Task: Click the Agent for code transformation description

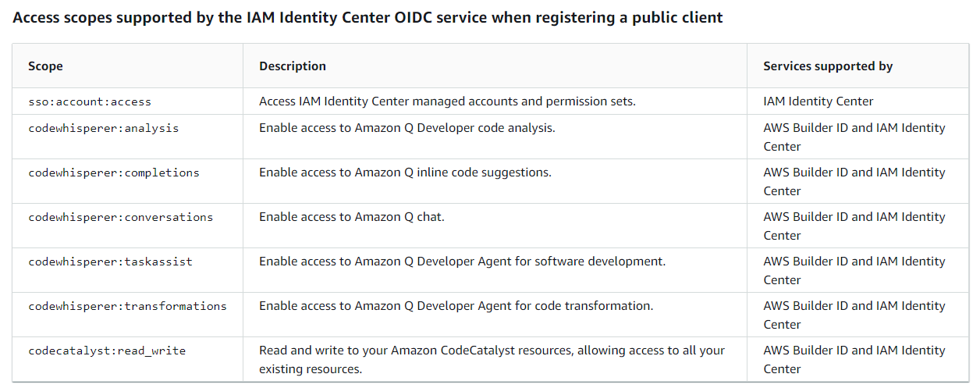Action: pyautogui.click(x=456, y=306)
